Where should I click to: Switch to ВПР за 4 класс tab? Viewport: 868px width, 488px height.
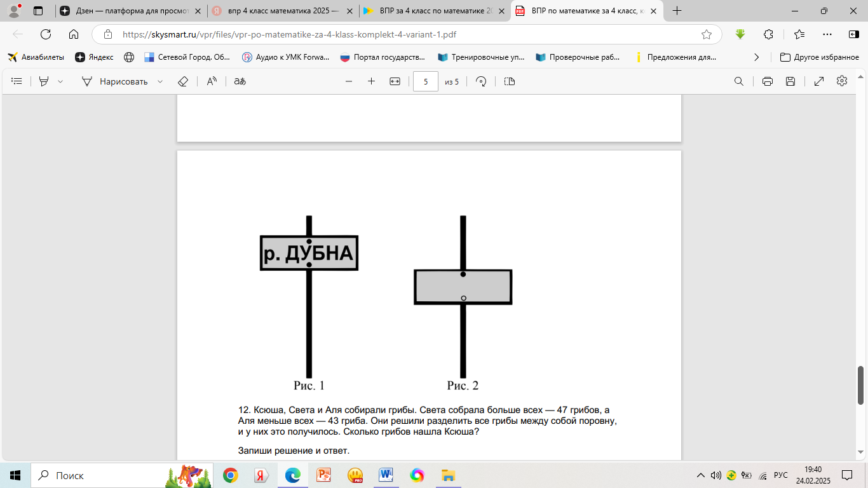point(434,11)
